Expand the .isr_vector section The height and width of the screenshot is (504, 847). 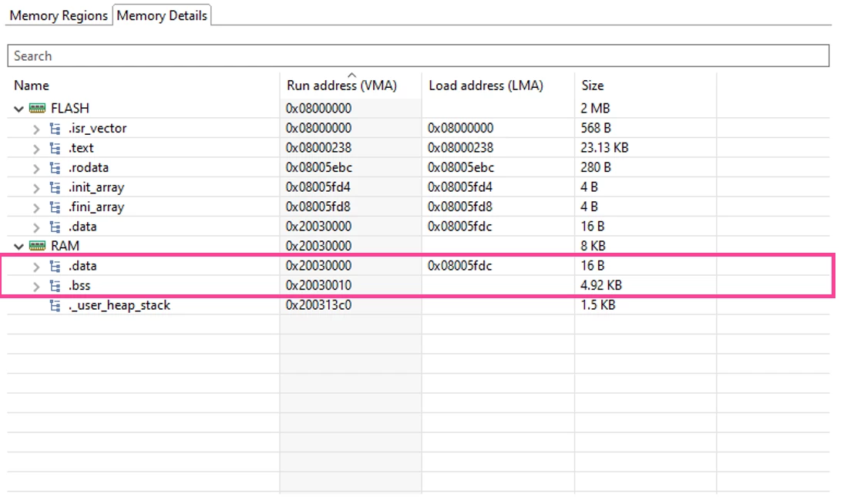36,129
